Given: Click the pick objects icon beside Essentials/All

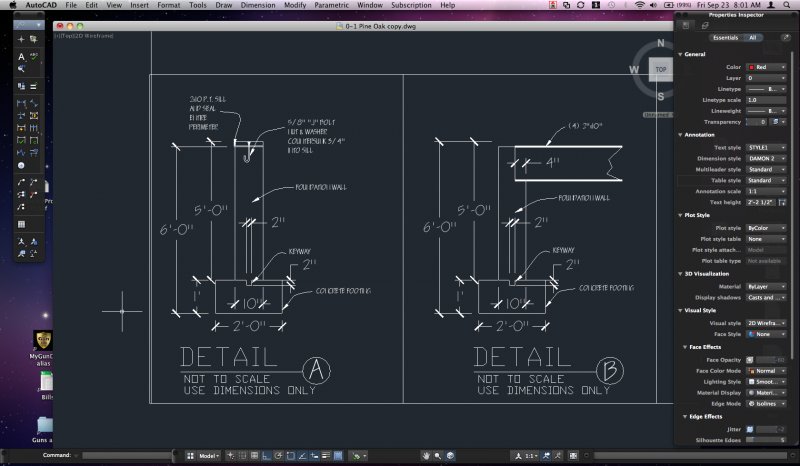Looking at the screenshot, I should (x=786, y=37).
